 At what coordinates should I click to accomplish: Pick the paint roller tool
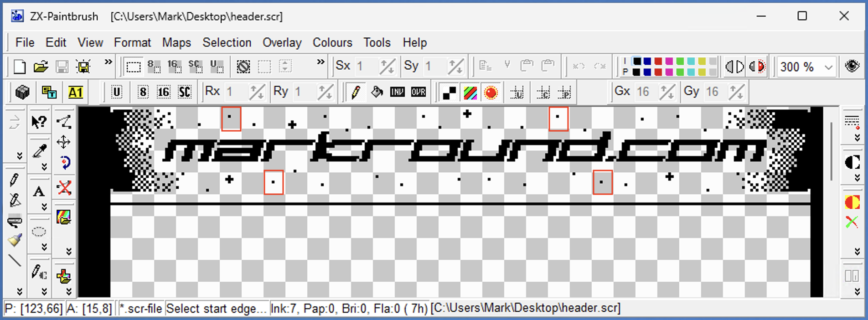coord(15,221)
